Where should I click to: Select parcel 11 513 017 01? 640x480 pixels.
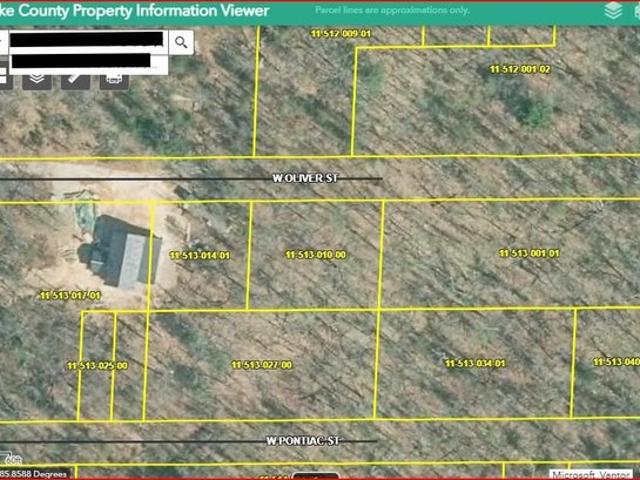pyautogui.click(x=70, y=296)
